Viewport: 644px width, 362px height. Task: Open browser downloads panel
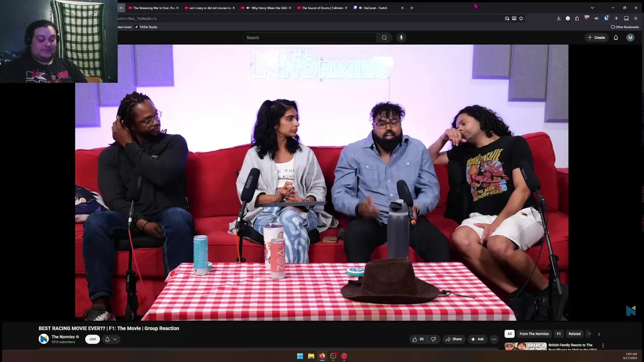(558, 19)
